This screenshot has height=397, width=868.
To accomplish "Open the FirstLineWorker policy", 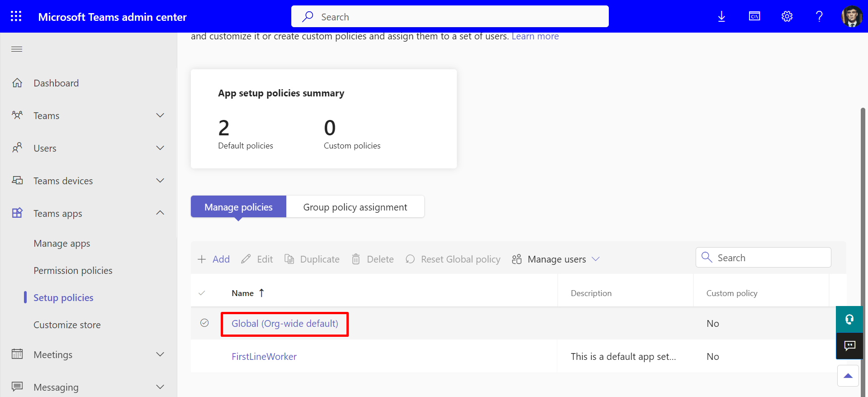I will click(264, 357).
